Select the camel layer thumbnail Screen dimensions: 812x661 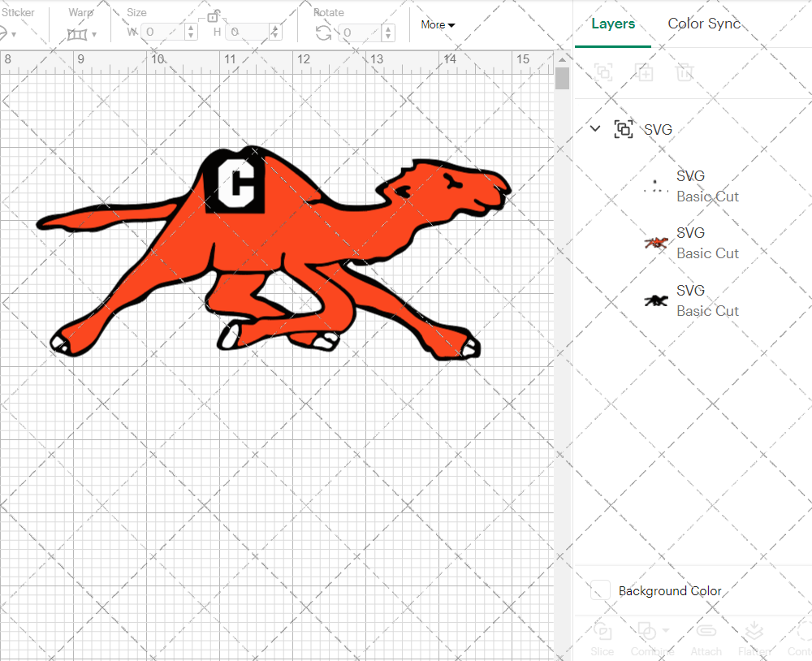(655, 242)
